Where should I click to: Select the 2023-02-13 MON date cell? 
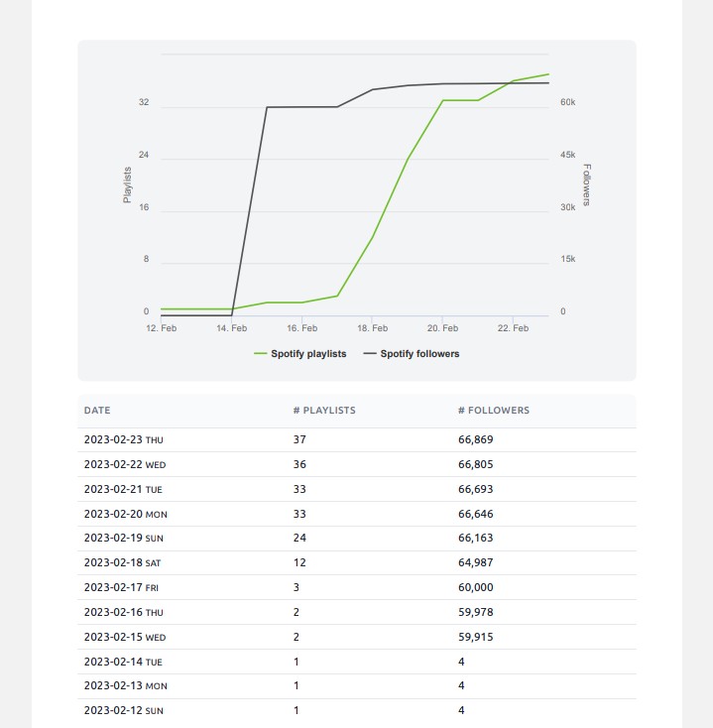click(125, 685)
